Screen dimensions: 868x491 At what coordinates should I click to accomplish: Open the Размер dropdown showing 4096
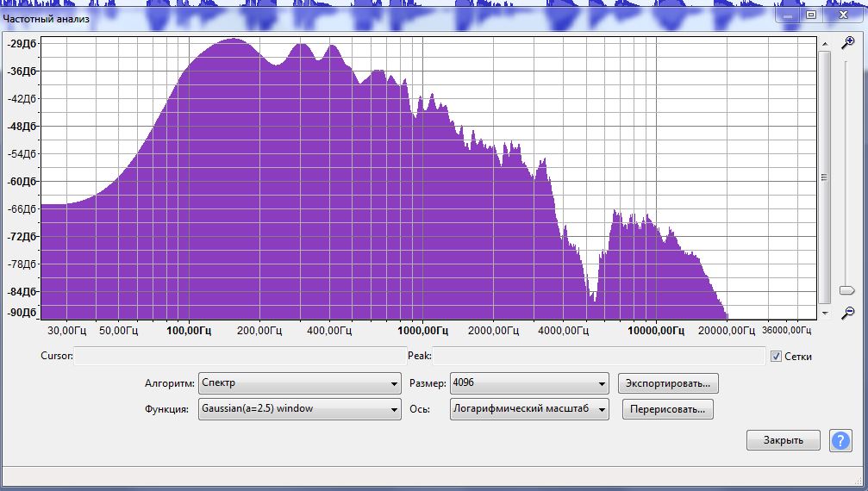tap(529, 383)
